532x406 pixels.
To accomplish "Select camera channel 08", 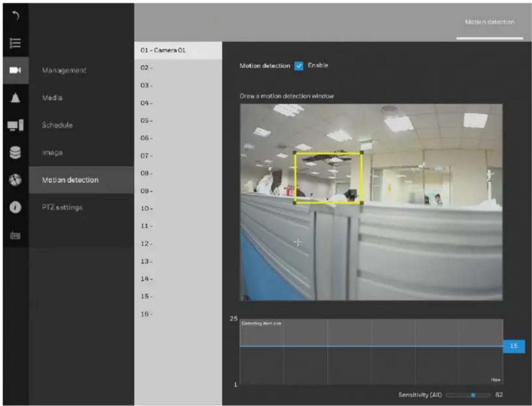I will pos(178,174).
